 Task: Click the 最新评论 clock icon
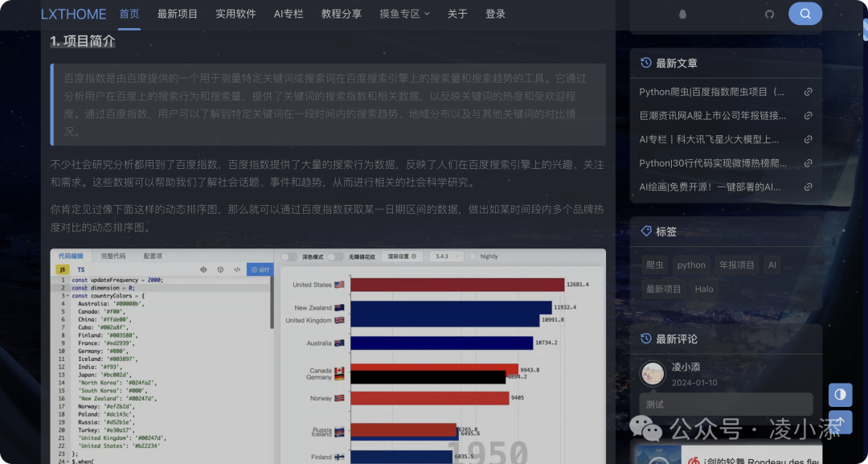(x=645, y=339)
